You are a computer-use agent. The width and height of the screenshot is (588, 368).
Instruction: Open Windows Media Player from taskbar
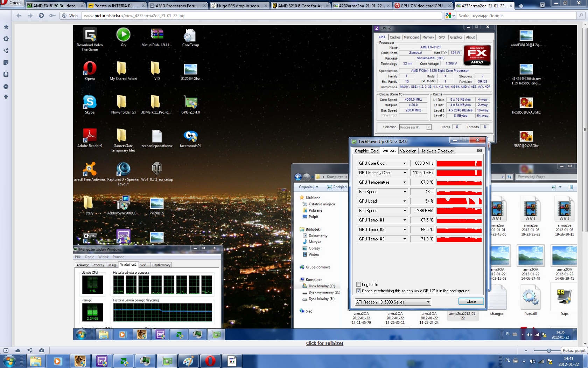57,361
